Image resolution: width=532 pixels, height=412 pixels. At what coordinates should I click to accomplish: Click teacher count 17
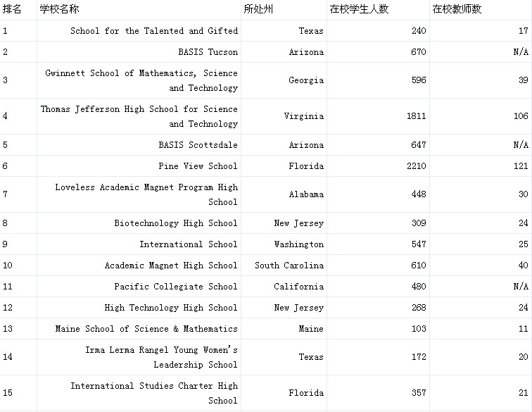[x=524, y=31]
